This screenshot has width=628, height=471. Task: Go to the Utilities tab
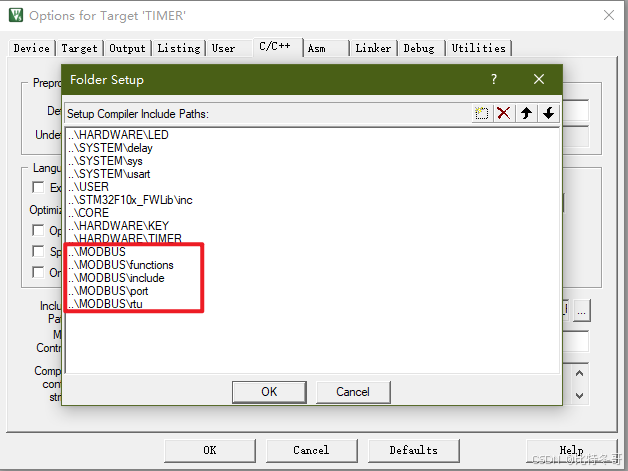(x=479, y=48)
